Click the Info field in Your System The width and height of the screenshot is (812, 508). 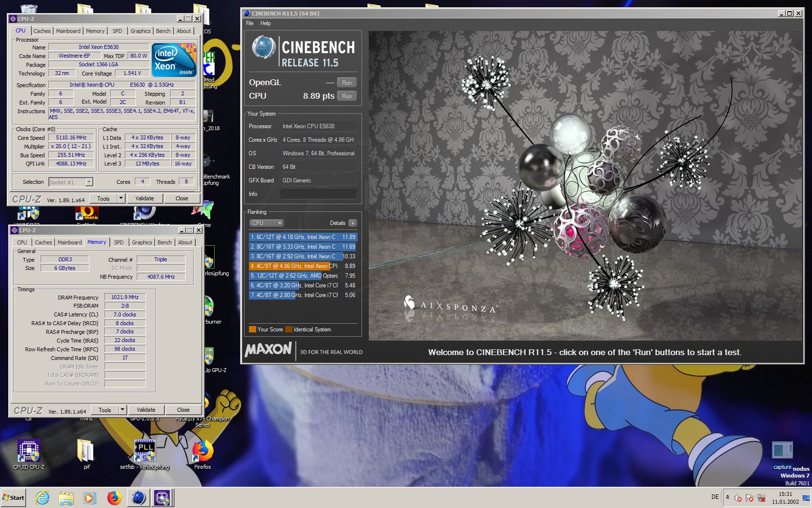[x=319, y=194]
